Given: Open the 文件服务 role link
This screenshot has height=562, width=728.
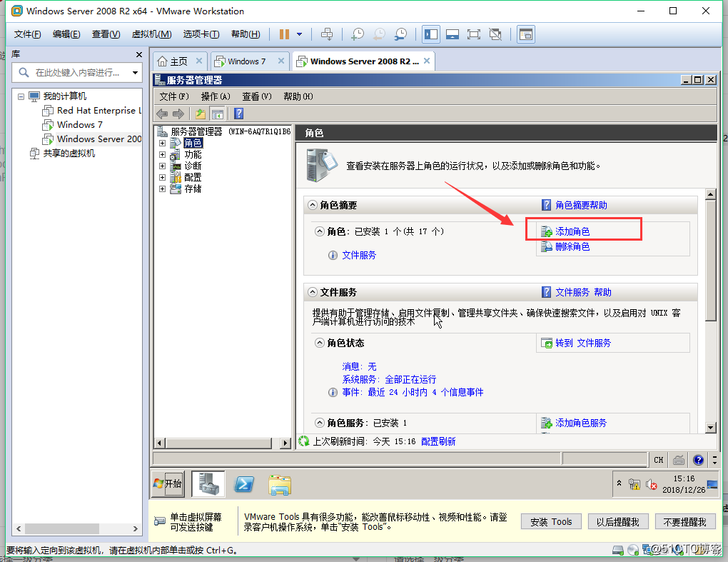Looking at the screenshot, I should tap(359, 255).
